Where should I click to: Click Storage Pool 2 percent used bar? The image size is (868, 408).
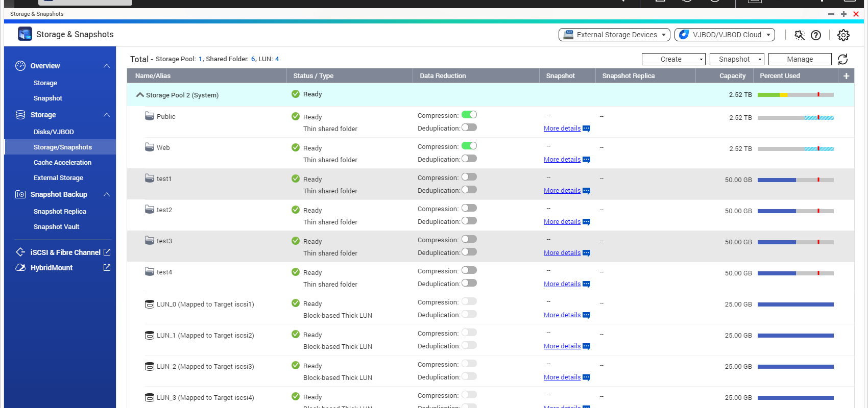click(795, 95)
